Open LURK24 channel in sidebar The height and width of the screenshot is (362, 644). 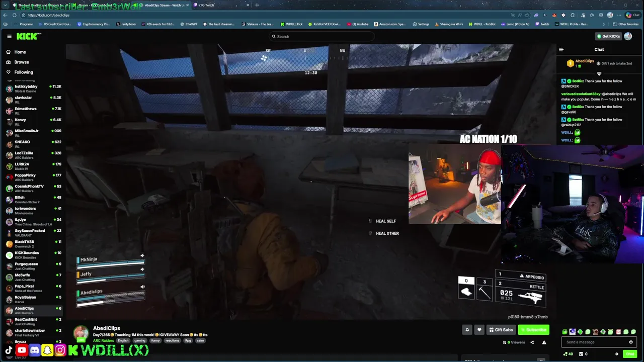click(x=33, y=166)
